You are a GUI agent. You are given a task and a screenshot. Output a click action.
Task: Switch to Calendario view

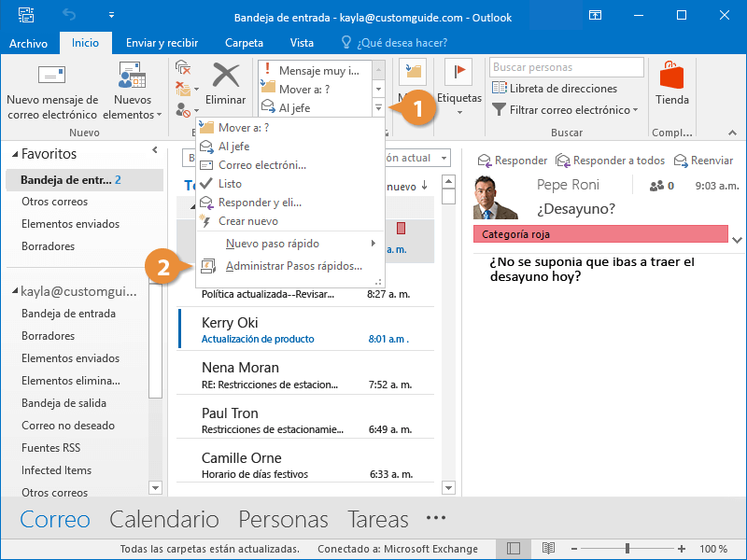[163, 520]
